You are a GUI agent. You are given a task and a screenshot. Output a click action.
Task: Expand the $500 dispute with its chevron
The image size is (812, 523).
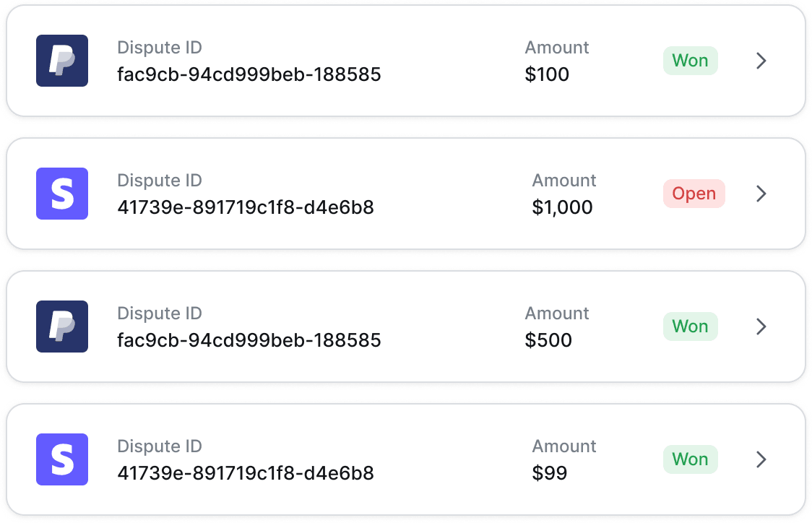(x=761, y=327)
